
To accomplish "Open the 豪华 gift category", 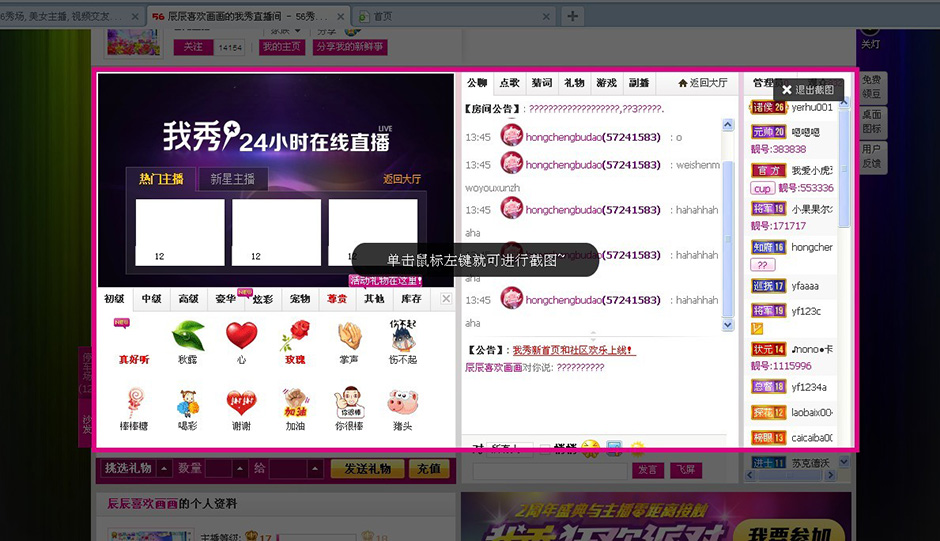I will pyautogui.click(x=225, y=299).
